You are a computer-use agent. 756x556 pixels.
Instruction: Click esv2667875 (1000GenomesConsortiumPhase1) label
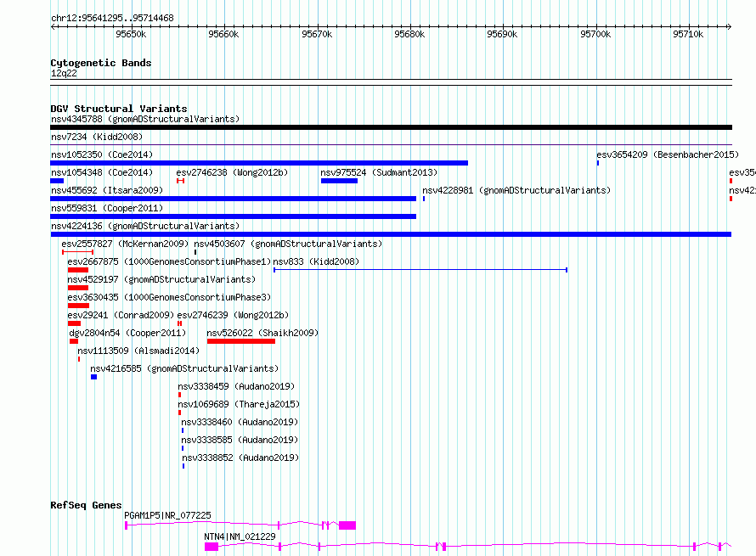[x=169, y=261]
